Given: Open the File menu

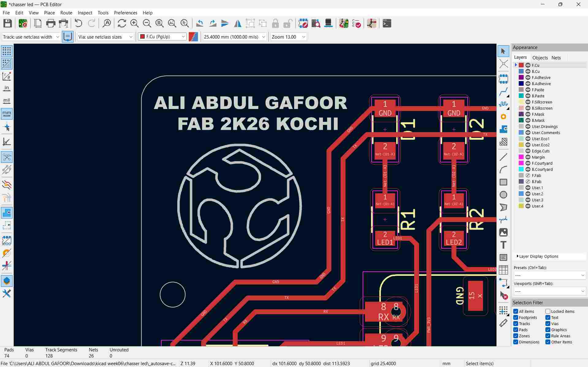Looking at the screenshot, I should (x=6, y=13).
